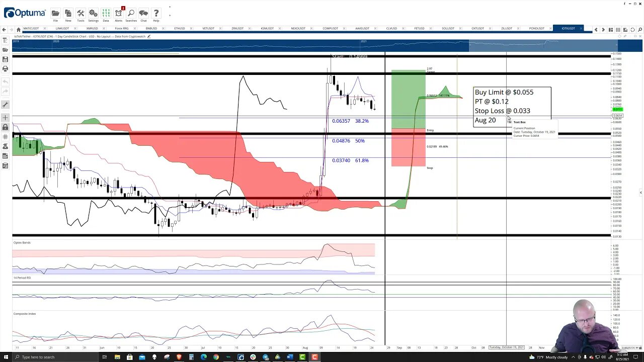Close the XMRUSD tab
Screen dimensions: 644x362
coord(104,29)
